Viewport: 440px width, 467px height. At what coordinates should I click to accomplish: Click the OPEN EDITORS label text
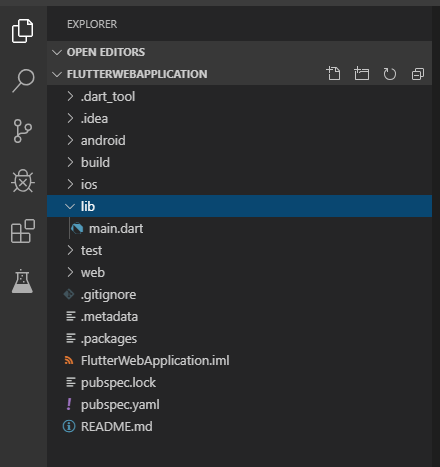click(106, 52)
